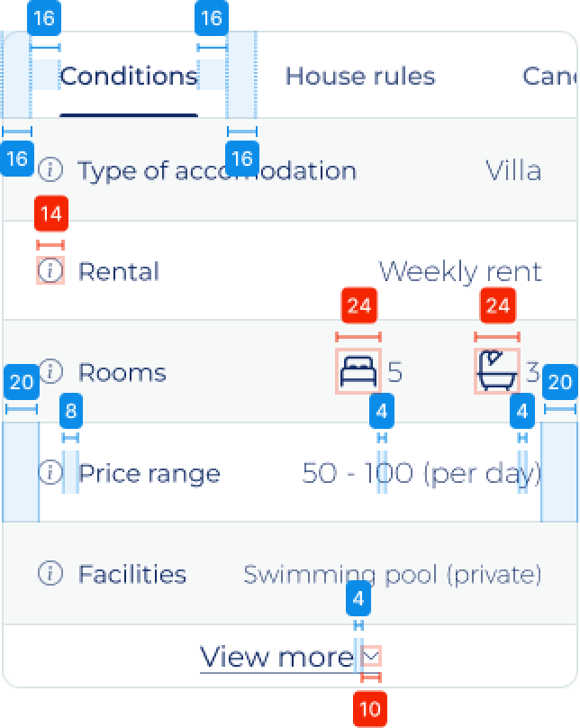Click the bed icon for bedrooms
The image size is (580, 728).
coord(358,371)
